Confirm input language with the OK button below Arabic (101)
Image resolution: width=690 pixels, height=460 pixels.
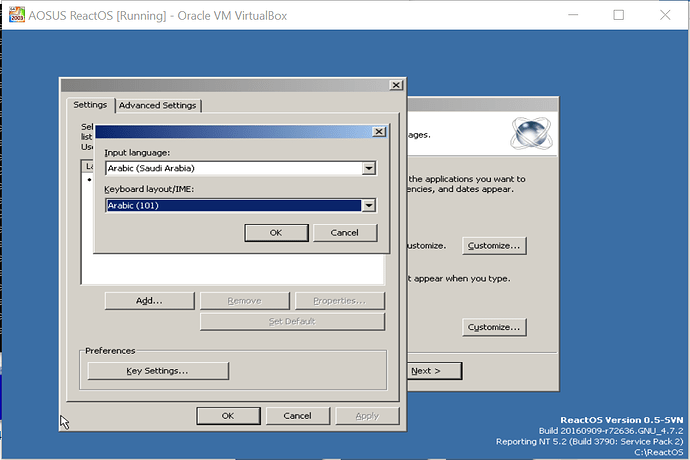[275, 232]
